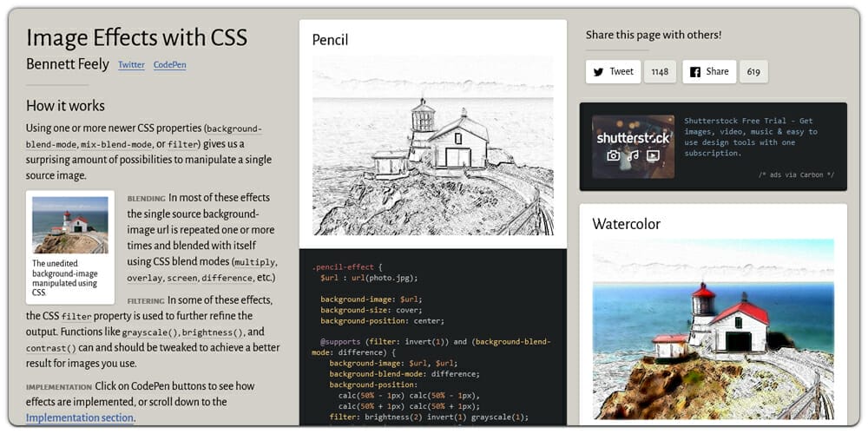868x434 pixels.
Task: Click the Share this page with others text
Action: [x=654, y=35]
